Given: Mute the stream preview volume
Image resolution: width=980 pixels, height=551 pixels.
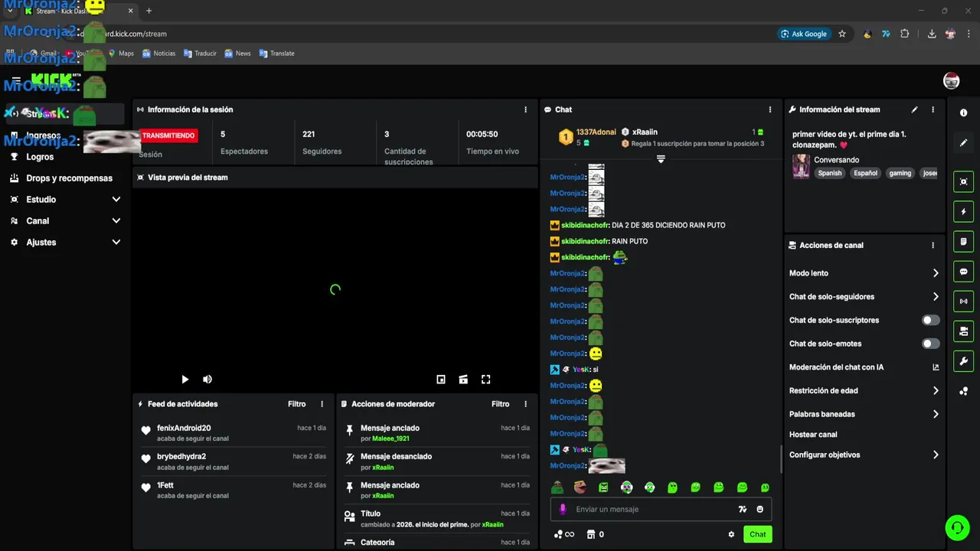Looking at the screenshot, I should click(x=207, y=380).
